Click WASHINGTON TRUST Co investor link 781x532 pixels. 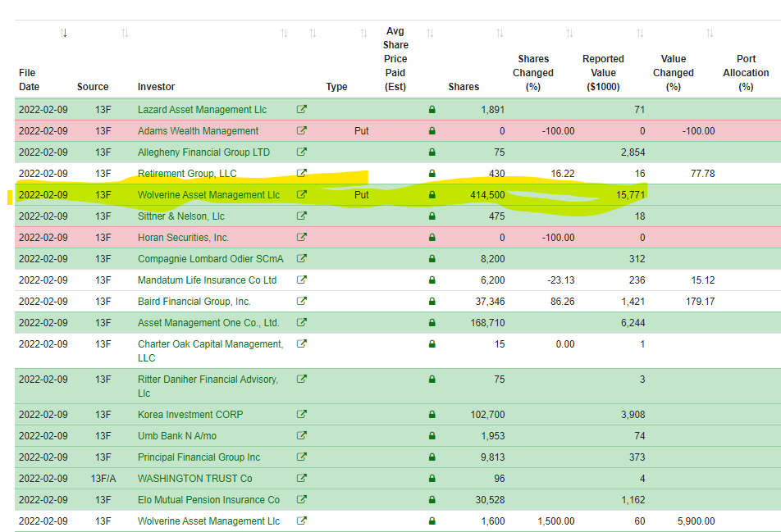(194, 478)
